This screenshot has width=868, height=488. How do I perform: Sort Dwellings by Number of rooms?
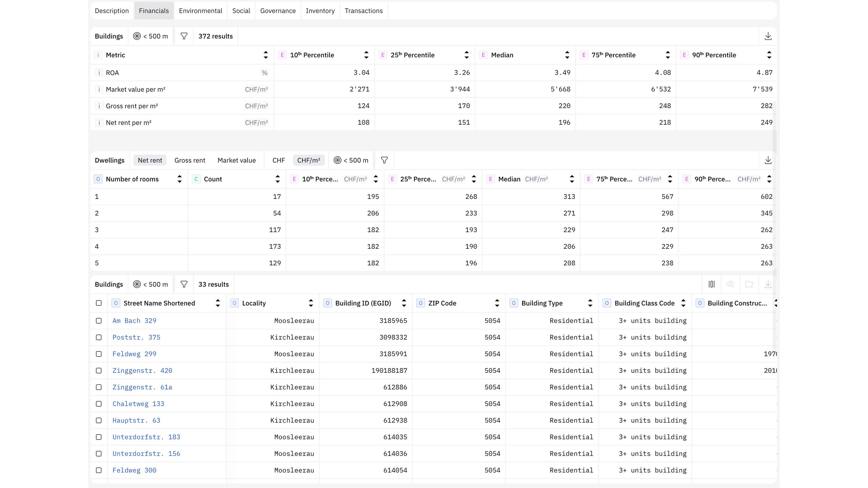click(179, 179)
